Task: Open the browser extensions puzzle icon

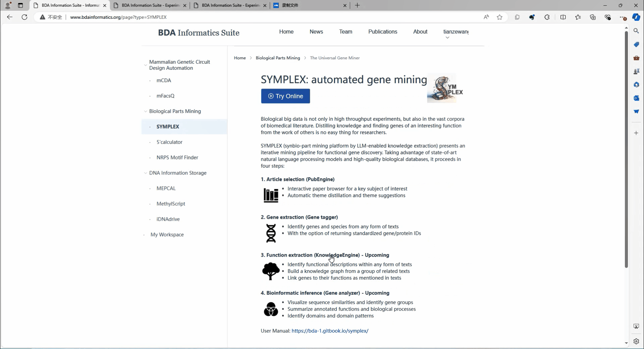Action: point(547,17)
